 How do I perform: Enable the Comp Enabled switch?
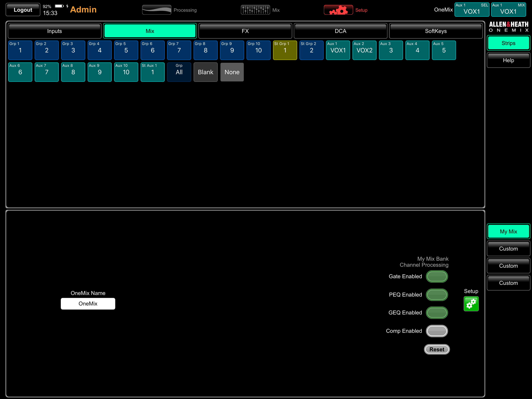tap(437, 331)
